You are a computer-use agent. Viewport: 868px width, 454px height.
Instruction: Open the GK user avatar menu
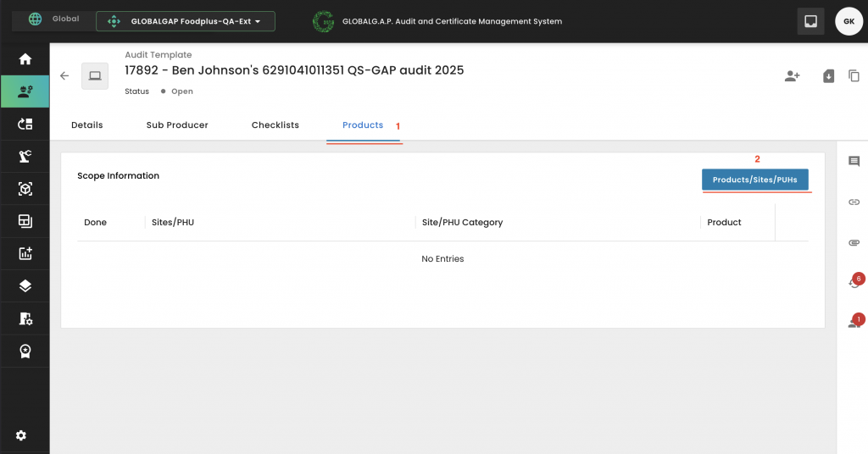pos(849,21)
